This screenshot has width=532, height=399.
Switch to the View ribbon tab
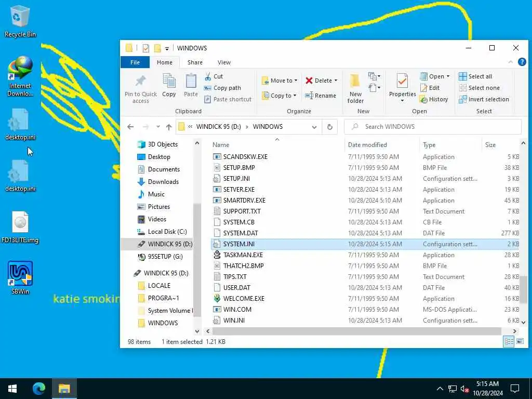click(x=224, y=62)
